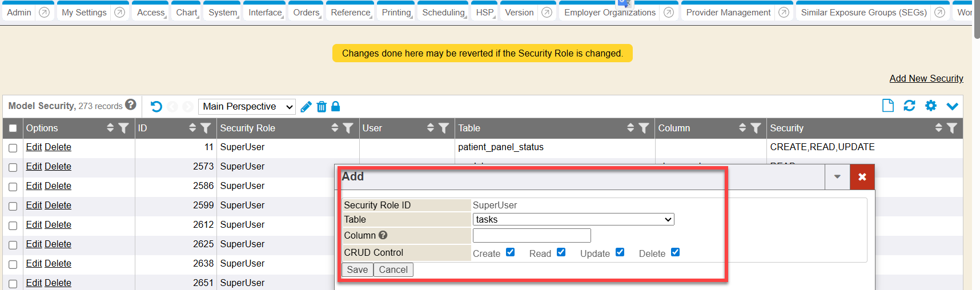Click the blue padlock icon

point(336,106)
